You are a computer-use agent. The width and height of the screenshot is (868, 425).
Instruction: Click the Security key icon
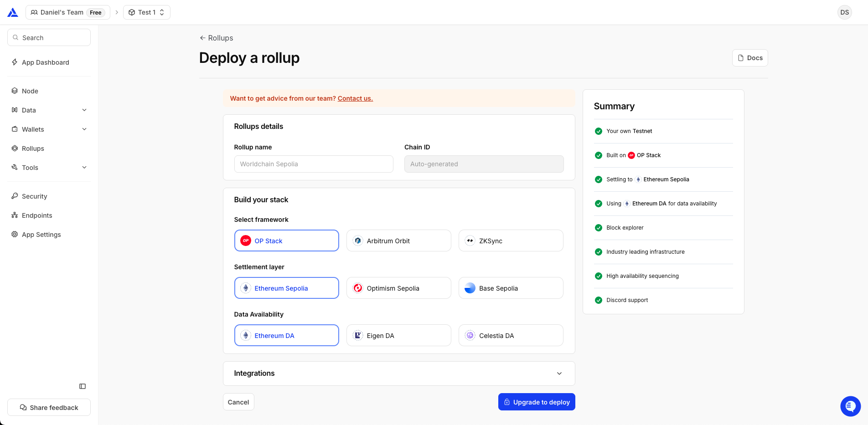tap(15, 196)
